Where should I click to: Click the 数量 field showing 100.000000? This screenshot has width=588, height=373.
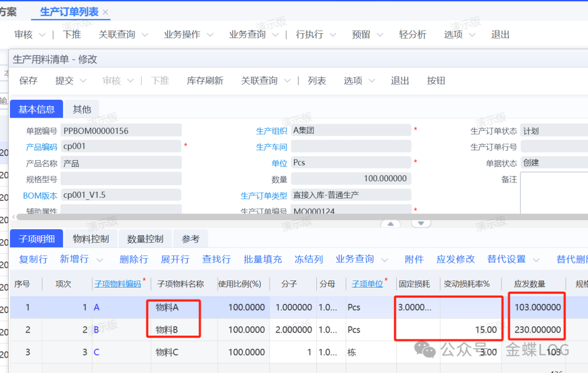[x=351, y=179]
